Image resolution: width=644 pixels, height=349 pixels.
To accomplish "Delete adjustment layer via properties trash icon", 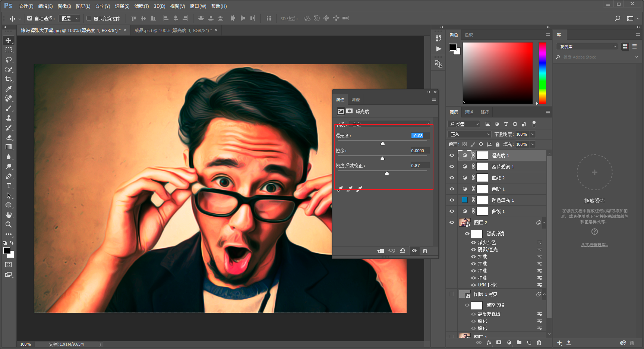I will [425, 251].
